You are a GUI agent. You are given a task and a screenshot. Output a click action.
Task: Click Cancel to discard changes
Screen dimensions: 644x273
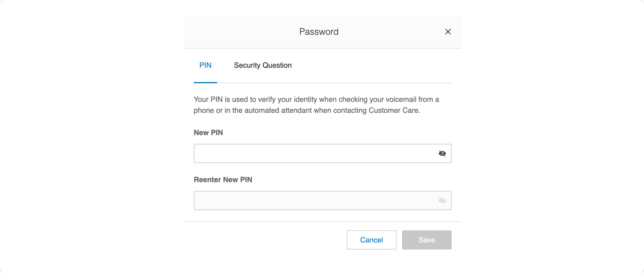pyautogui.click(x=371, y=240)
